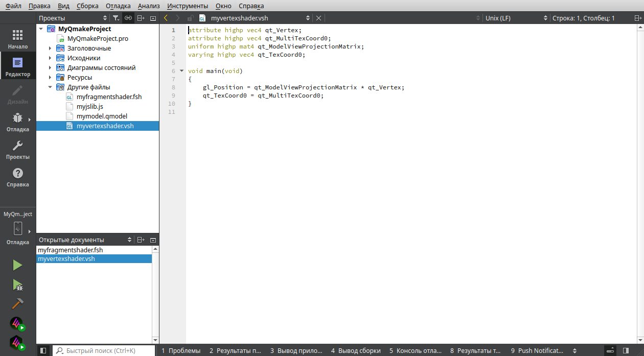
Task: Toggle the left sidebar visibility button
Action: [43, 350]
